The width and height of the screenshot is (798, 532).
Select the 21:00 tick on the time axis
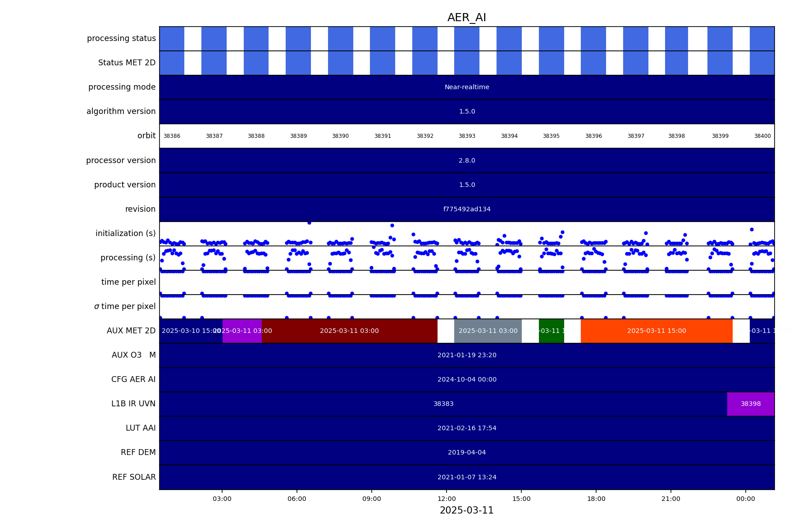[670, 499]
